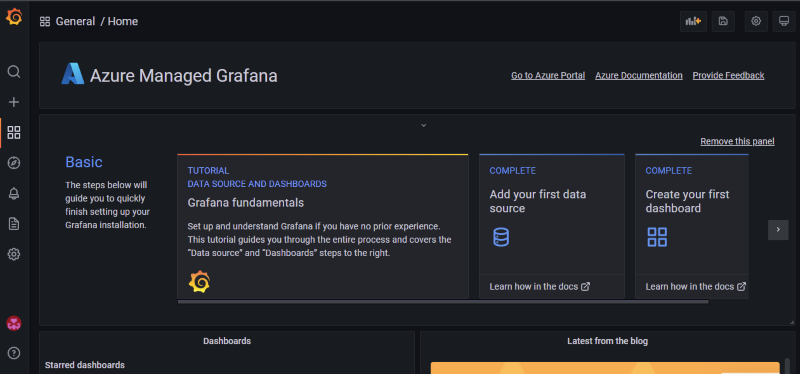Image resolution: width=800 pixels, height=374 pixels.
Task: Click the dashboard grid icon beside General
Action: coord(45,21)
